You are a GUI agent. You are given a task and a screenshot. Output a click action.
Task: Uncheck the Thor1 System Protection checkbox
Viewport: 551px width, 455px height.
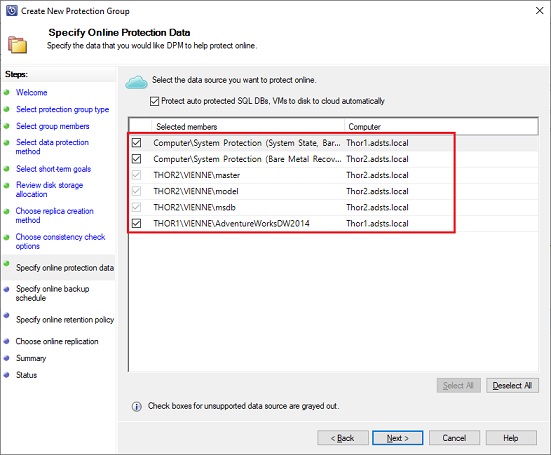[x=136, y=143]
